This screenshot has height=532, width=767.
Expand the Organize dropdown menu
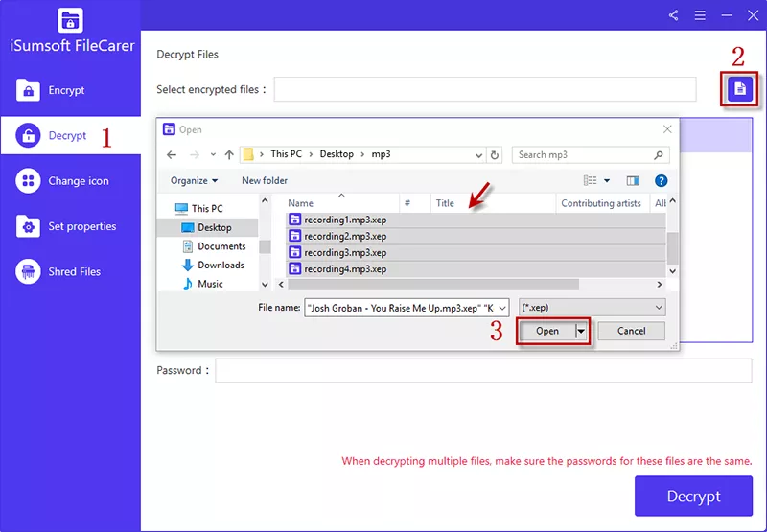click(x=194, y=180)
